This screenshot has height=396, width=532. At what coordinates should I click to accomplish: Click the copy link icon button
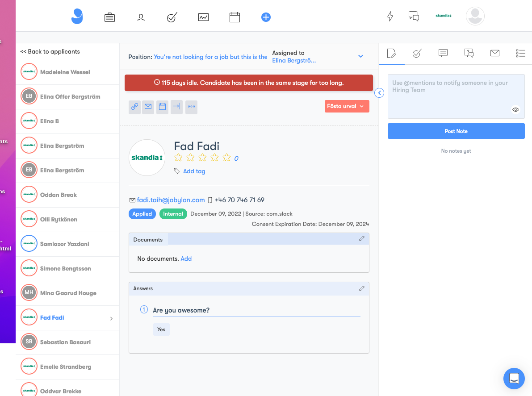pos(135,107)
